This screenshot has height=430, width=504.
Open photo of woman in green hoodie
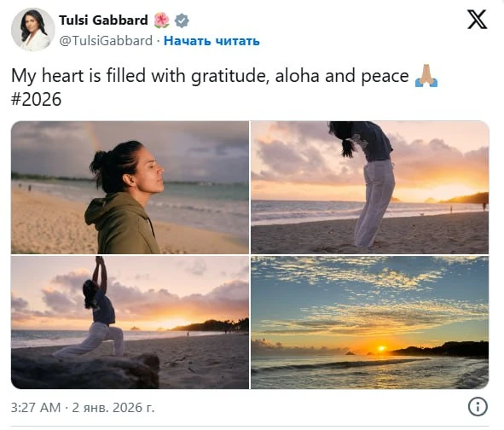click(x=130, y=188)
